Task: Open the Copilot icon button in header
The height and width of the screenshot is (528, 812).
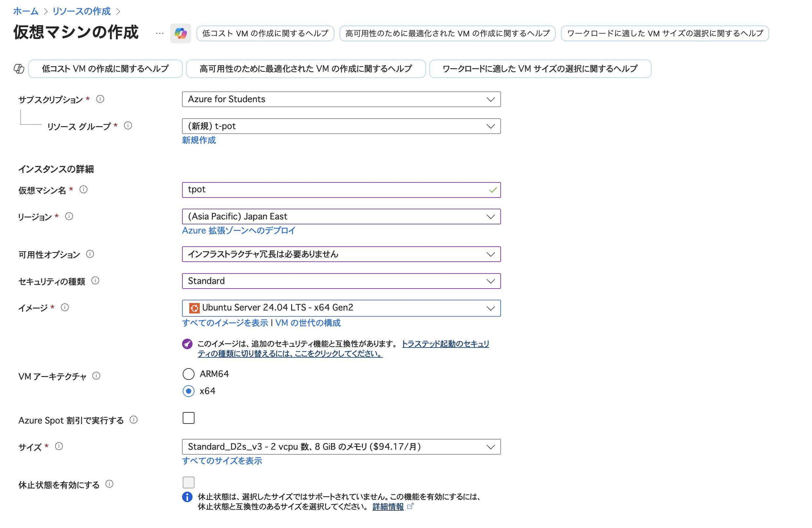Action: [180, 33]
